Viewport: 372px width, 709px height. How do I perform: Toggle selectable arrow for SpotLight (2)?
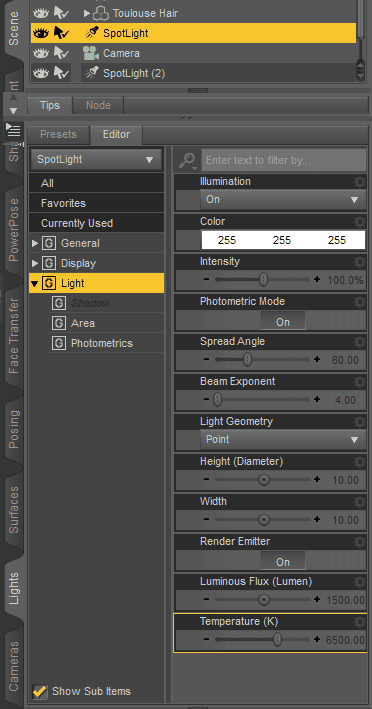point(61,73)
